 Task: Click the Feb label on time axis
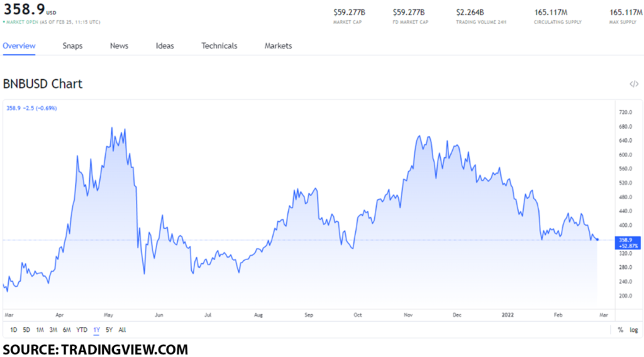(558, 315)
